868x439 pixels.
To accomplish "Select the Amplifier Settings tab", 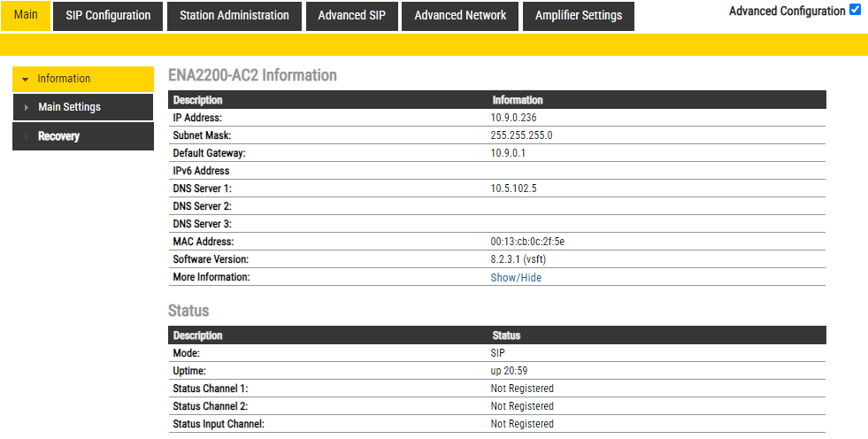I will point(579,15).
